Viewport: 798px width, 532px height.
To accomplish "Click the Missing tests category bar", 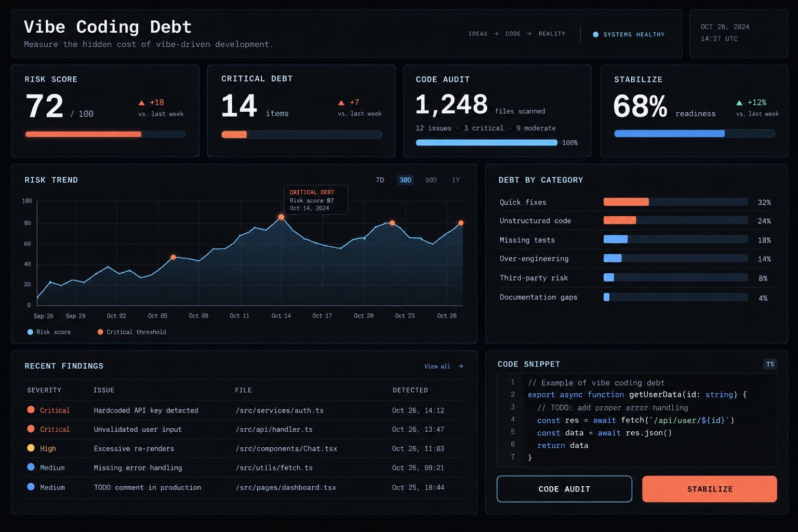I will pos(675,240).
